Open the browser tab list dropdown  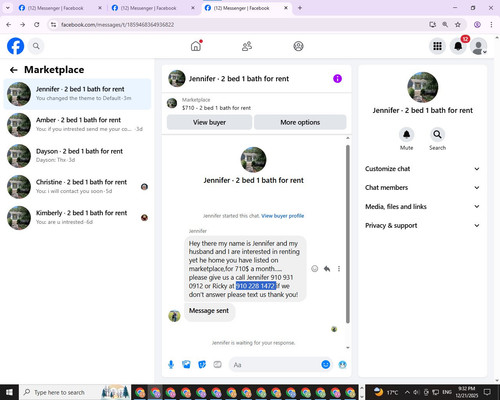point(7,8)
